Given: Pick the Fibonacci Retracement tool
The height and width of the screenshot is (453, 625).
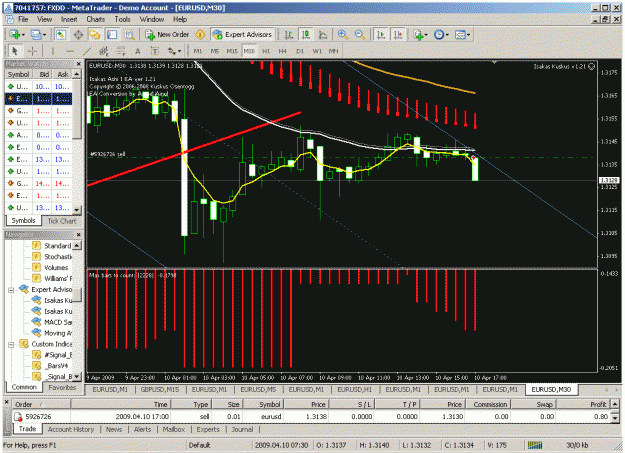Looking at the screenshot, I should click(120, 51).
